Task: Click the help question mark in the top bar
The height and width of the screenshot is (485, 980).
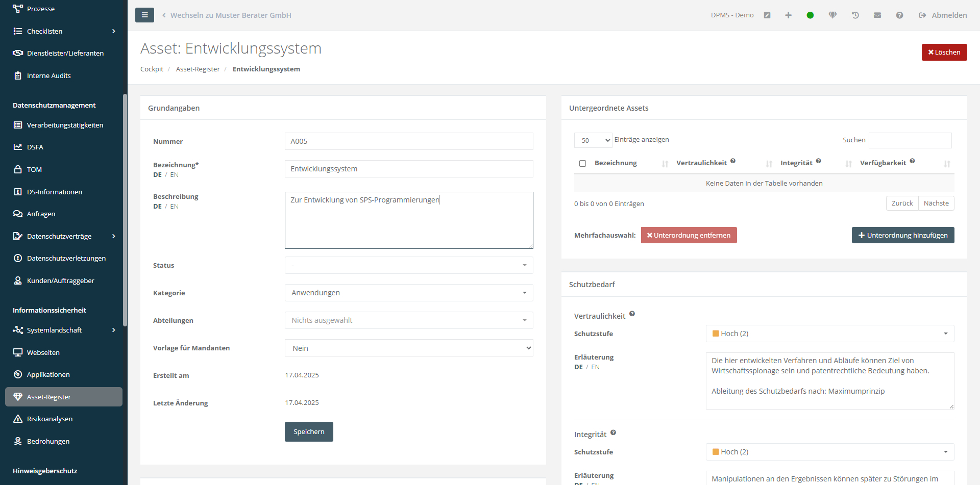Action: 899,15
